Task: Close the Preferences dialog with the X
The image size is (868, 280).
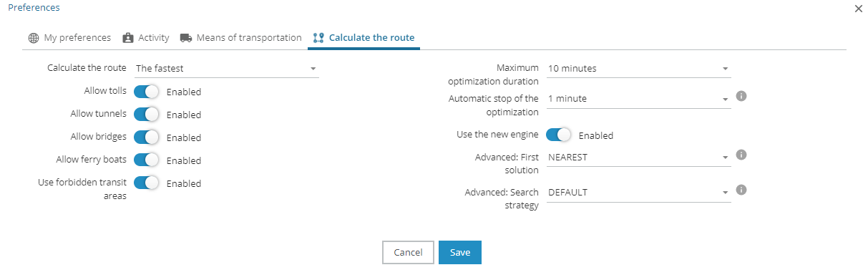Action: pos(859,9)
